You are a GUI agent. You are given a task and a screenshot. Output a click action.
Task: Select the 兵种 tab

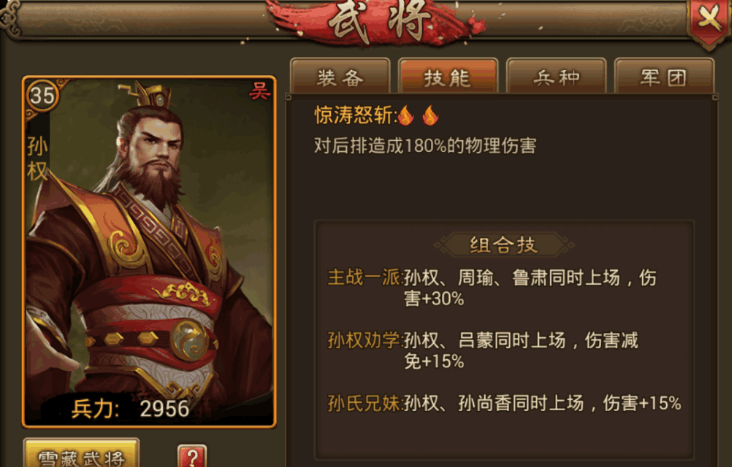click(556, 76)
